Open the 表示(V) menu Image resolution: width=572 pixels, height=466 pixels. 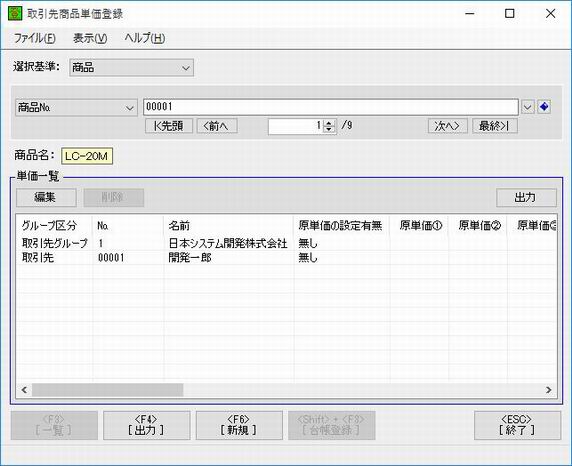point(90,38)
